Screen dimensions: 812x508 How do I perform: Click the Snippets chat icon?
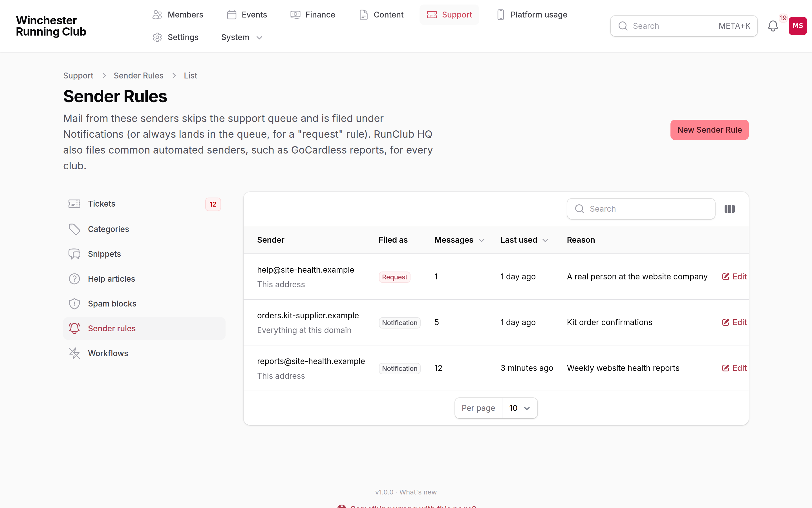(x=74, y=254)
